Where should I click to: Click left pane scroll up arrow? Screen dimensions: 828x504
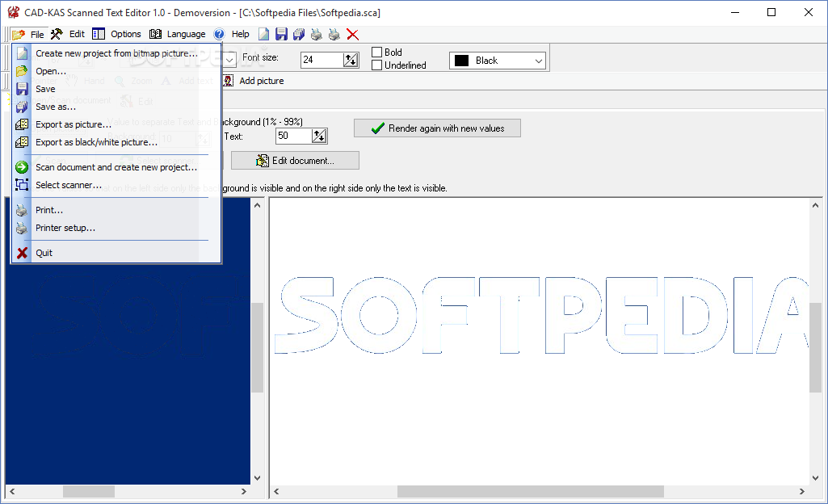point(257,205)
